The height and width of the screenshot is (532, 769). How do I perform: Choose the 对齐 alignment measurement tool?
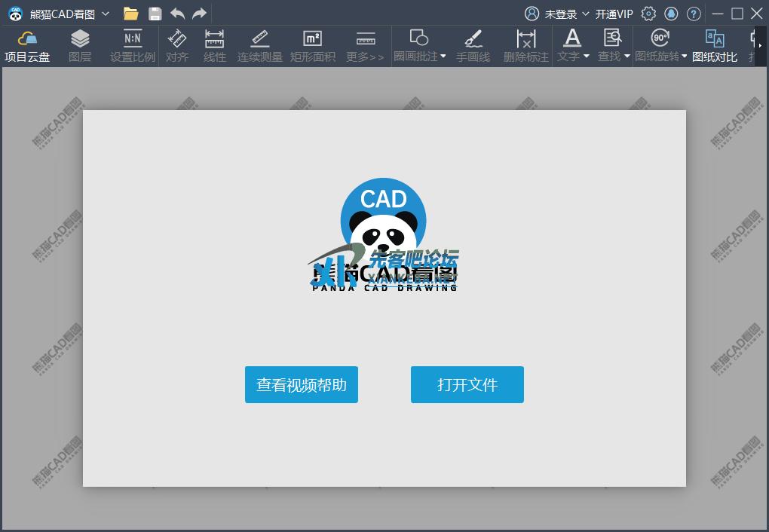177,46
